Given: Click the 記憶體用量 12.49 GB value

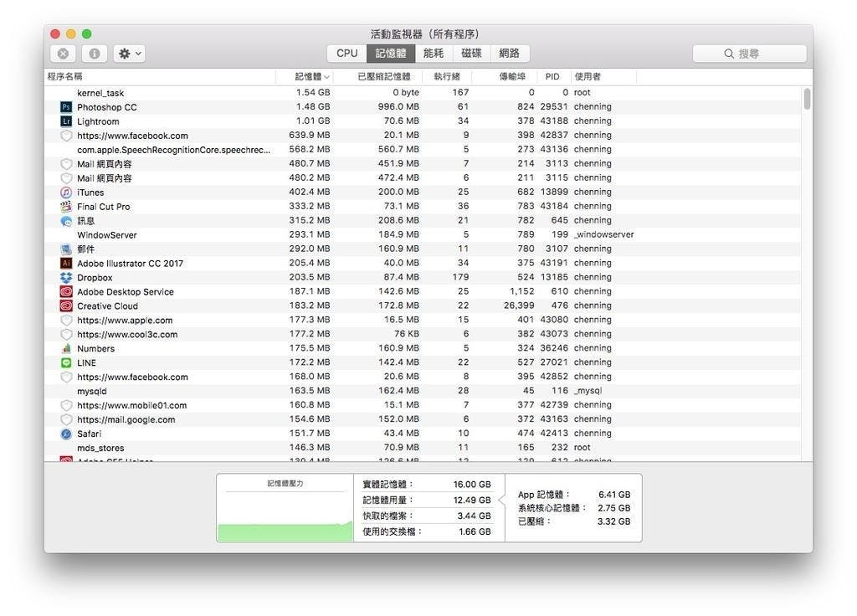Looking at the screenshot, I should click(472, 501).
